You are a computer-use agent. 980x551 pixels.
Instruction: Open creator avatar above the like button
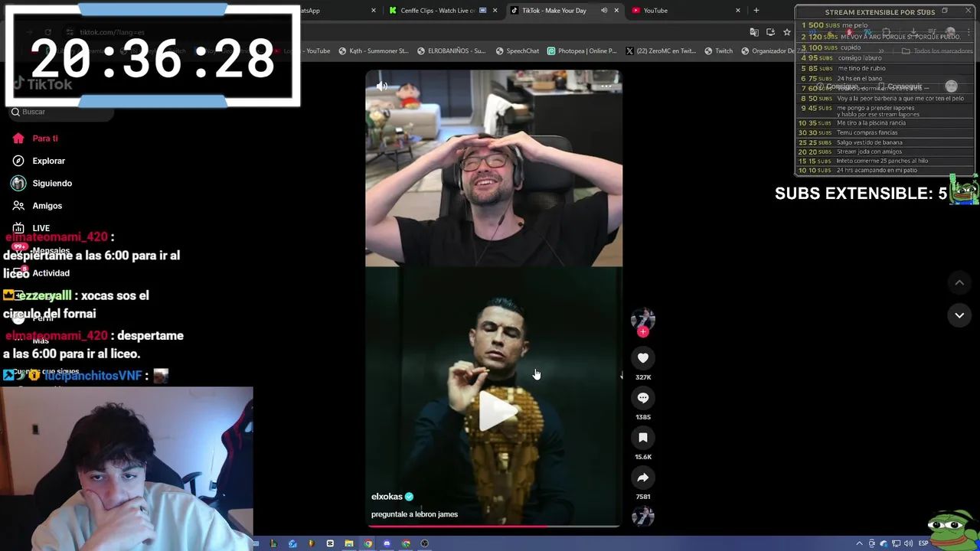643,319
